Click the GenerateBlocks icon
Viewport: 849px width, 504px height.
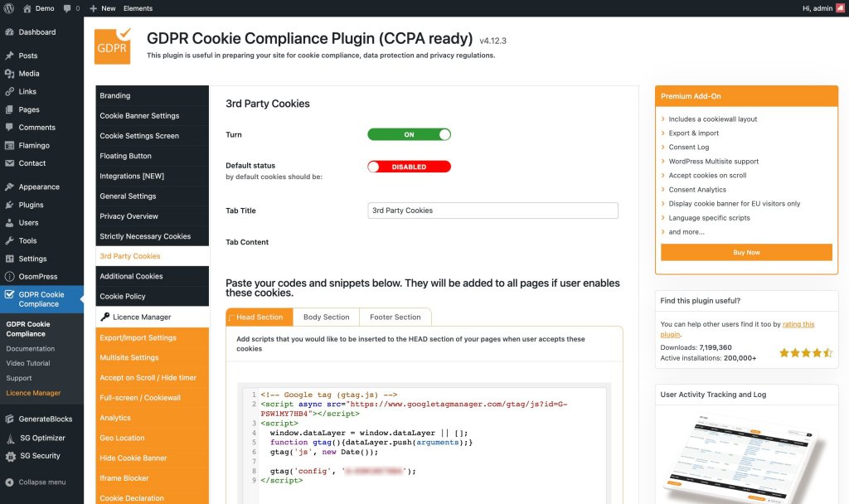[9, 419]
